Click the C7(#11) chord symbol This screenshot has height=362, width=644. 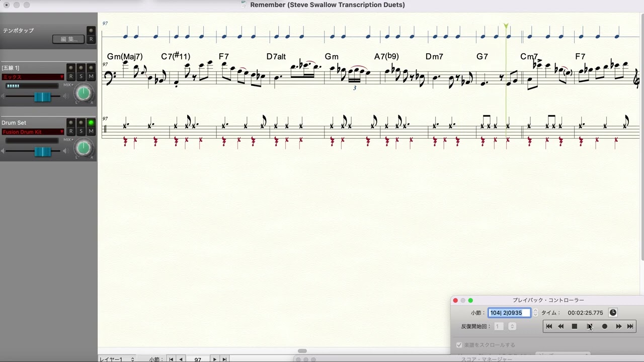pos(176,56)
